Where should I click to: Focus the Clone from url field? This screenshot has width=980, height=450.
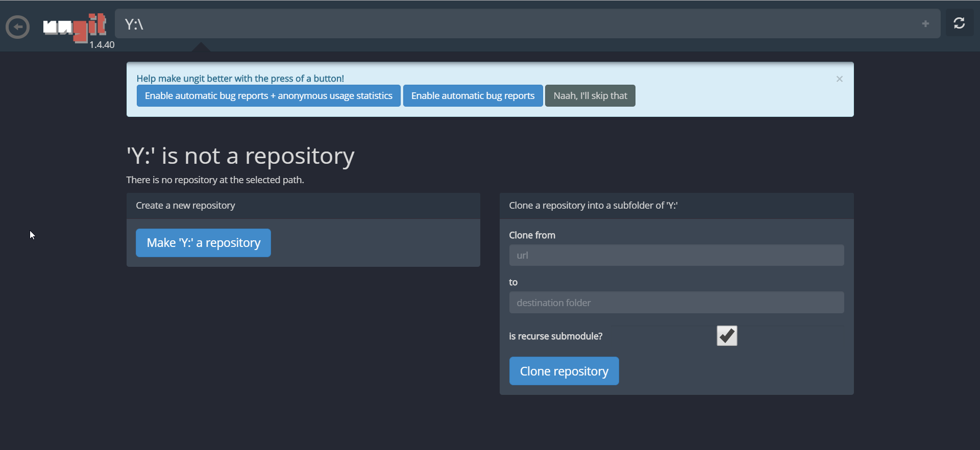point(676,255)
